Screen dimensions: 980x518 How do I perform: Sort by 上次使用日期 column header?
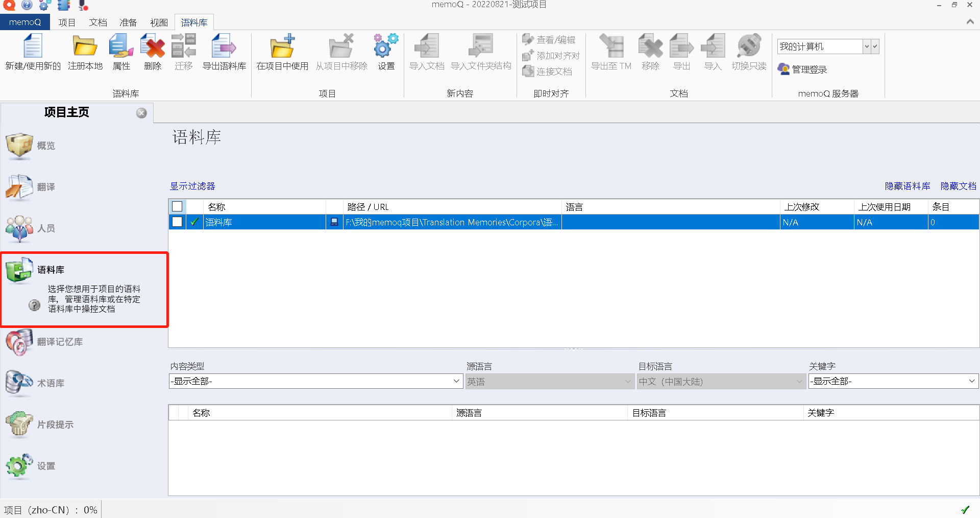891,207
